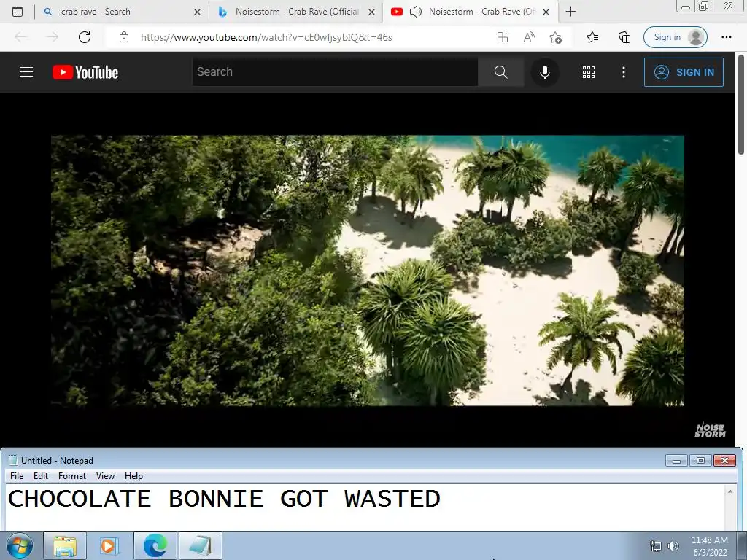
Task: Open the Notepad View menu
Action: [105, 475]
